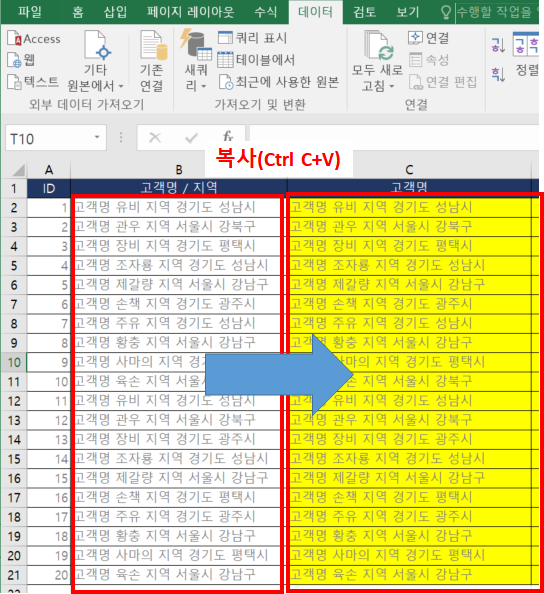The width and height of the screenshot is (544, 594).
Task: Switch to 검토 tab
Action: click(x=364, y=12)
